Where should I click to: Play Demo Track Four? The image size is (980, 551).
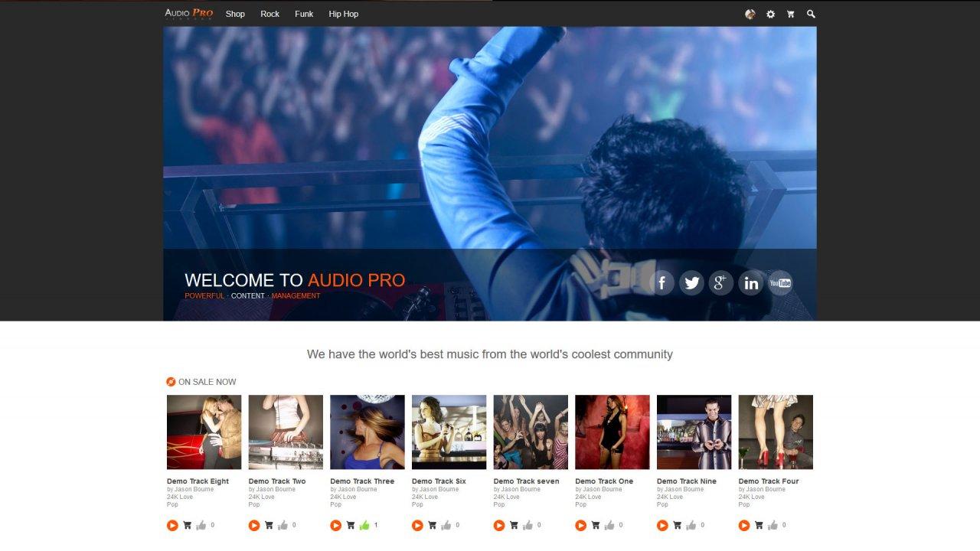(744, 526)
